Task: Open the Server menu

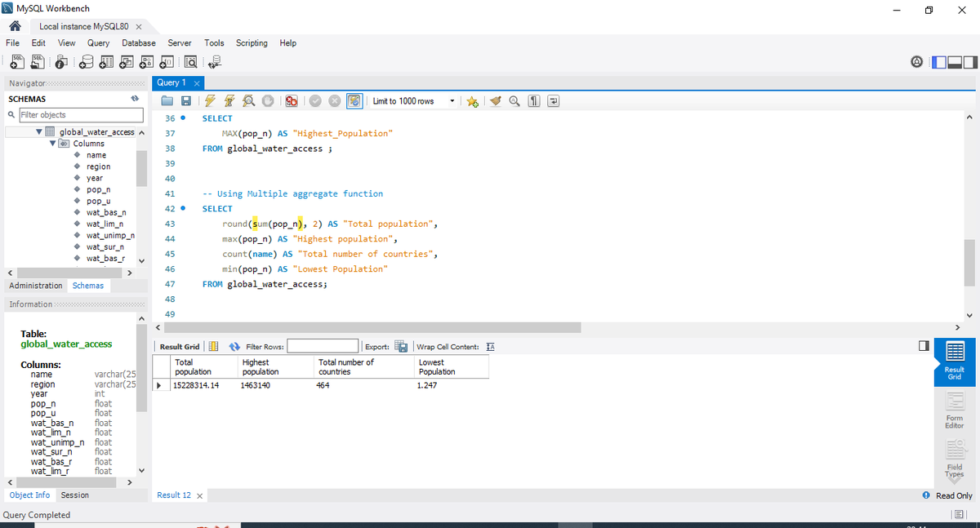Action: 180,42
